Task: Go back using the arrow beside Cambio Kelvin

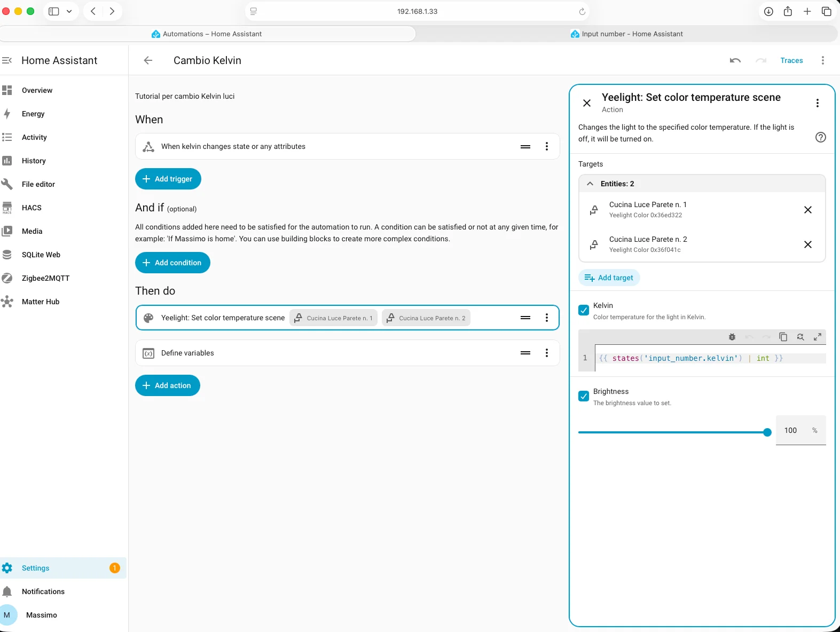Action: click(148, 60)
